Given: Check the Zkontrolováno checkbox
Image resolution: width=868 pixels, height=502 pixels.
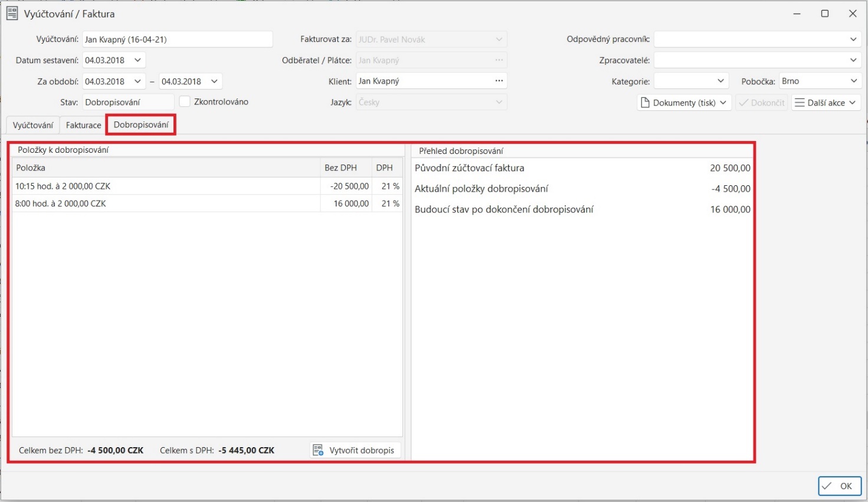Looking at the screenshot, I should [185, 101].
